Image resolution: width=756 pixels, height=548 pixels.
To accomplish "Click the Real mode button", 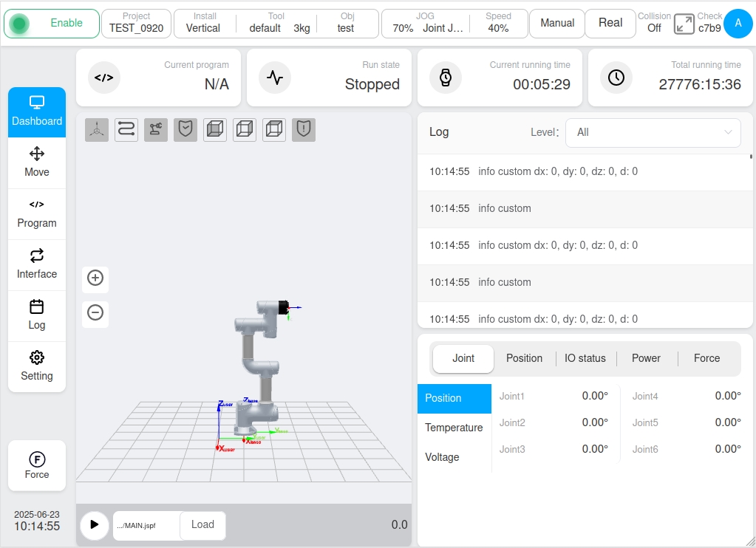I will (610, 23).
